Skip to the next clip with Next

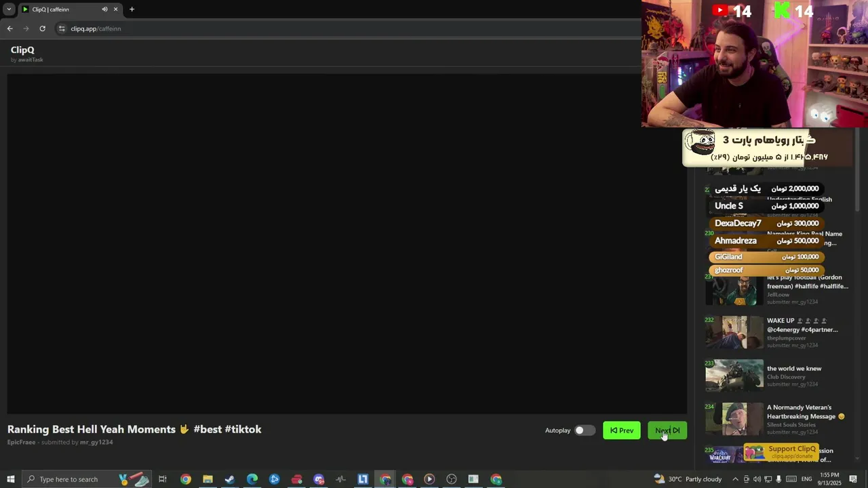[667, 430]
